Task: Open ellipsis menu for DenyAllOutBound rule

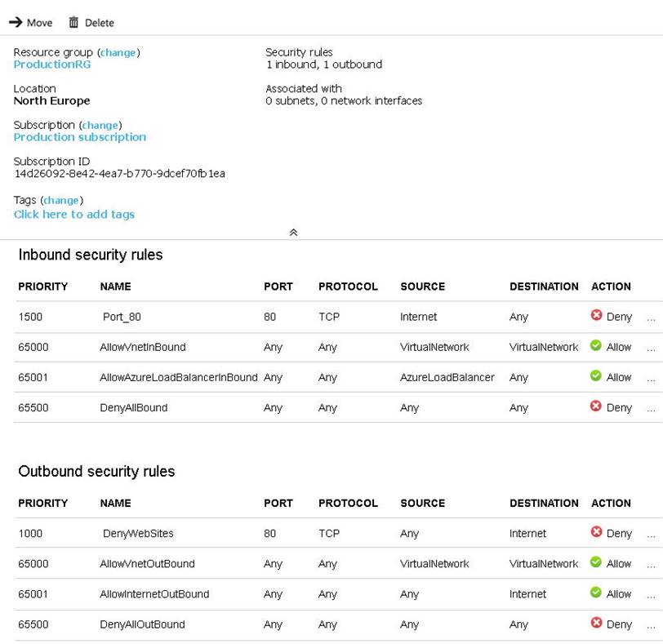Action: click(x=651, y=626)
